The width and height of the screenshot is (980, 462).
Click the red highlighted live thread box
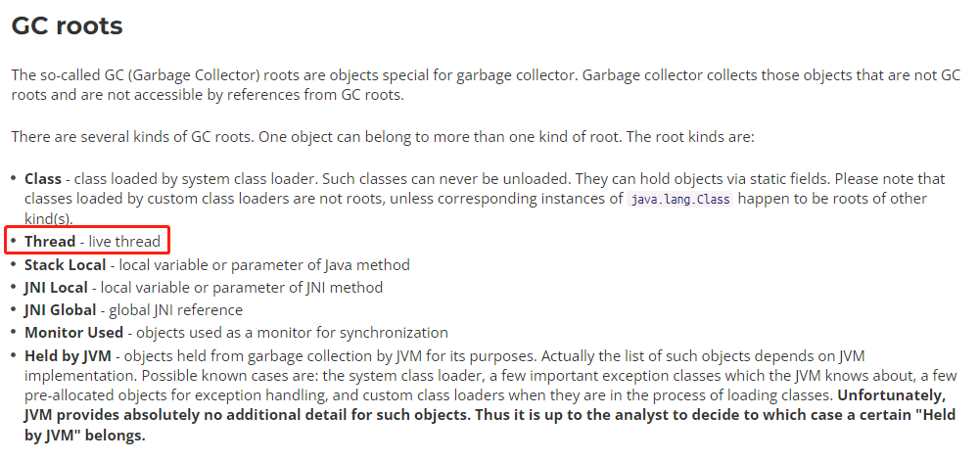point(87,242)
